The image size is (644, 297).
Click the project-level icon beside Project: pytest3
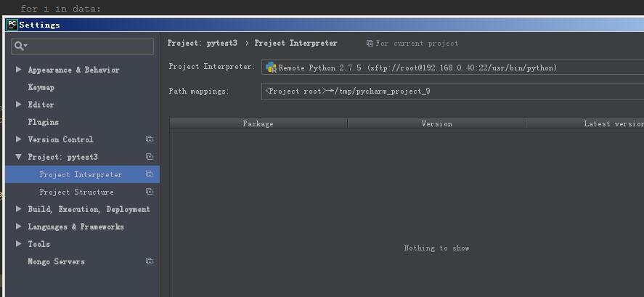[x=149, y=157]
